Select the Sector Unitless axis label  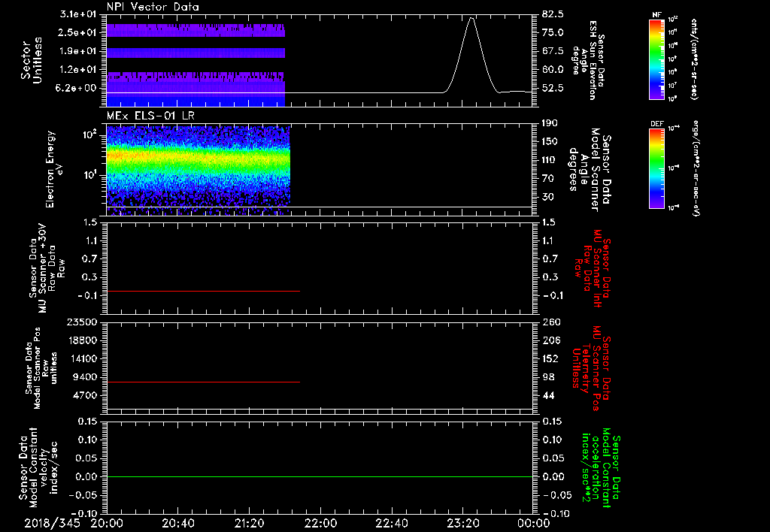(30, 61)
